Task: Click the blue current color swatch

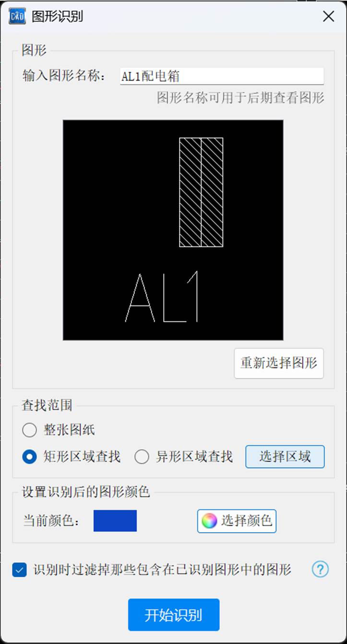Action: tap(115, 521)
